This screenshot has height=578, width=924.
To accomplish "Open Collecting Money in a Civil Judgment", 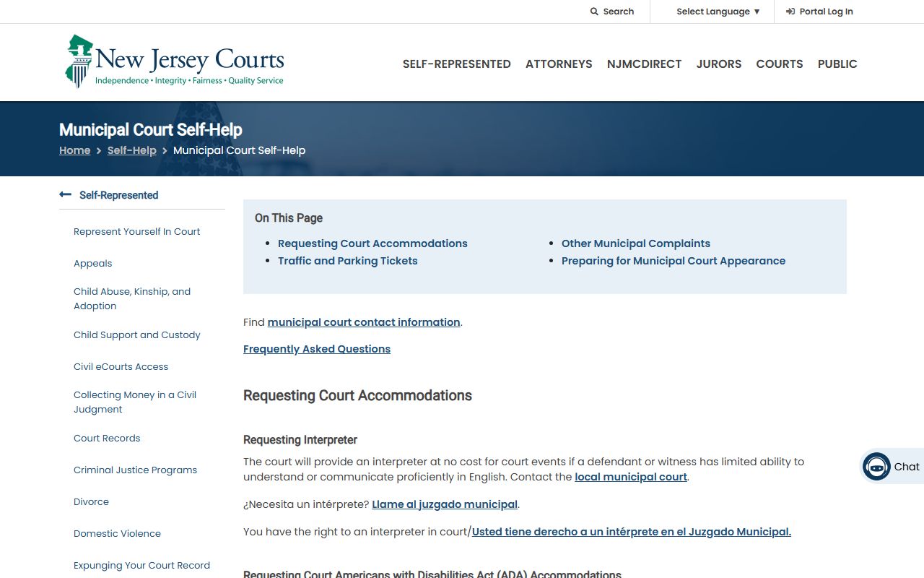I will [135, 402].
